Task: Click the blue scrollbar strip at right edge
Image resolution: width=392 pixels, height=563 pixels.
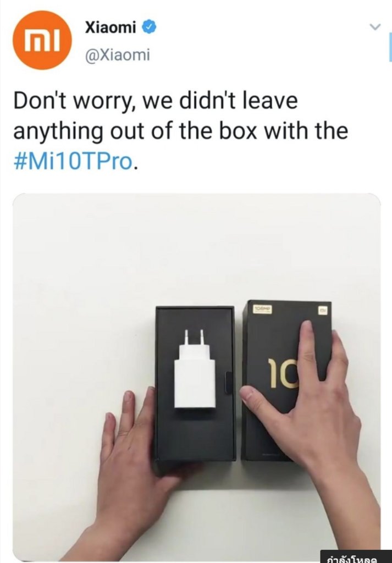Action: point(390,47)
